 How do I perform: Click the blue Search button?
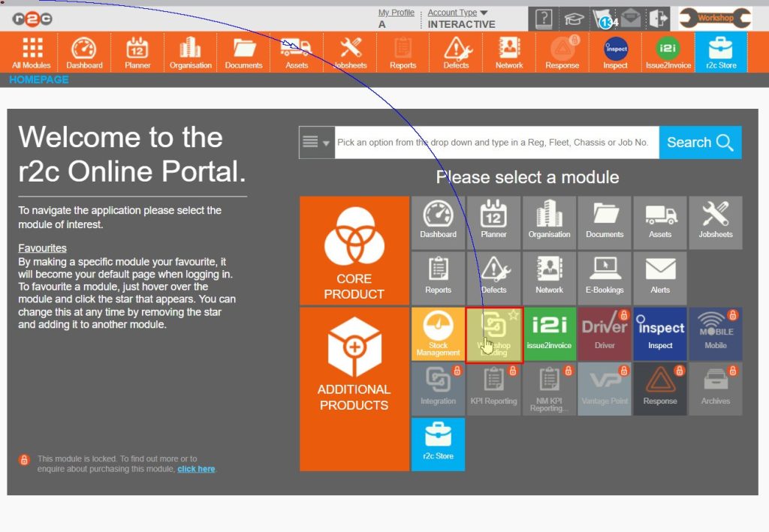pos(700,143)
